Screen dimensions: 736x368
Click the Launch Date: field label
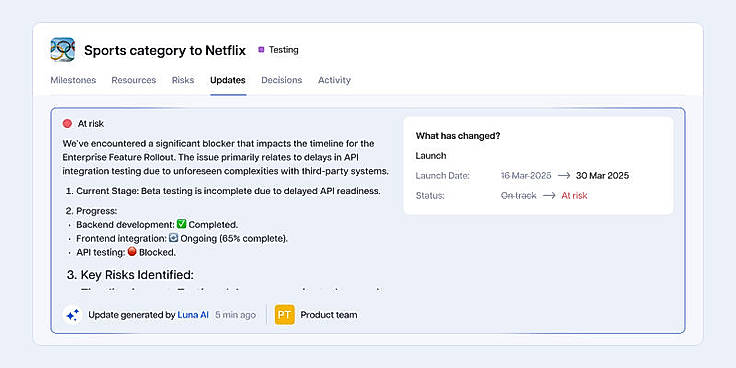click(443, 176)
